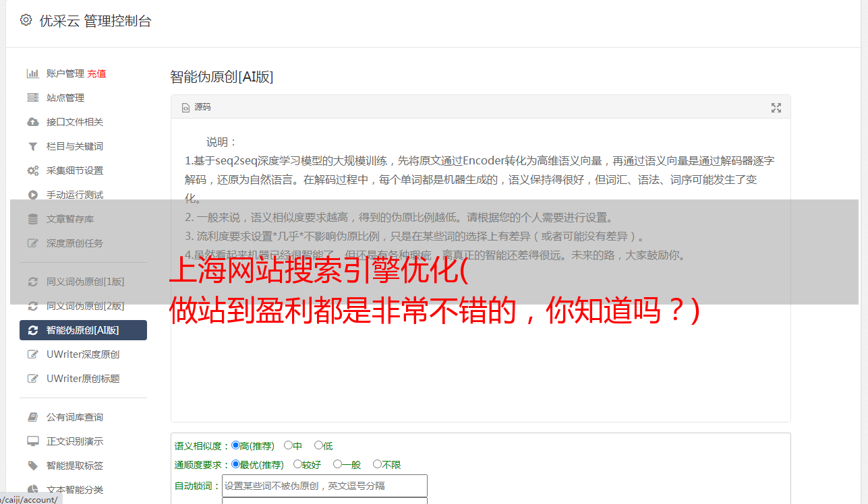
Task: Open UWriter深度原创 menu item
Action: click(x=83, y=354)
